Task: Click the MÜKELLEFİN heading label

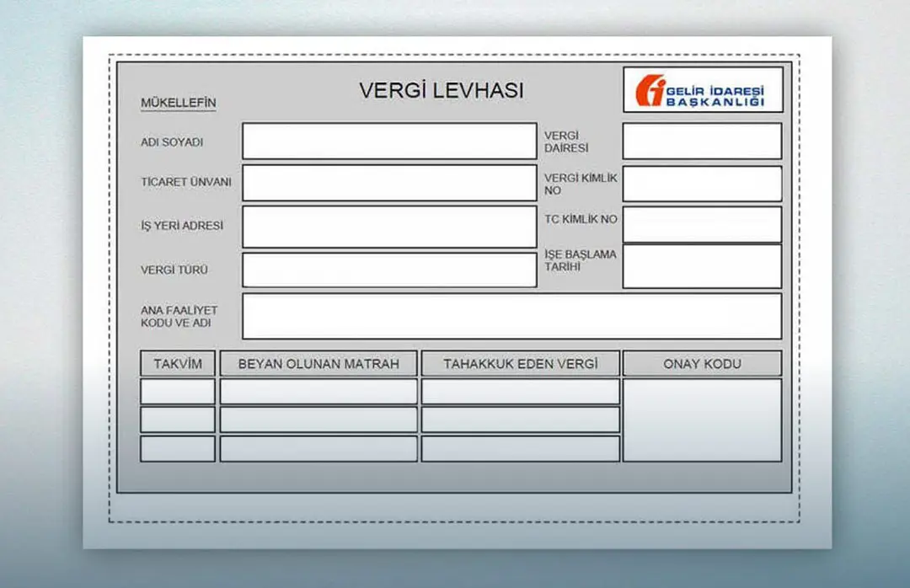Action: point(178,102)
